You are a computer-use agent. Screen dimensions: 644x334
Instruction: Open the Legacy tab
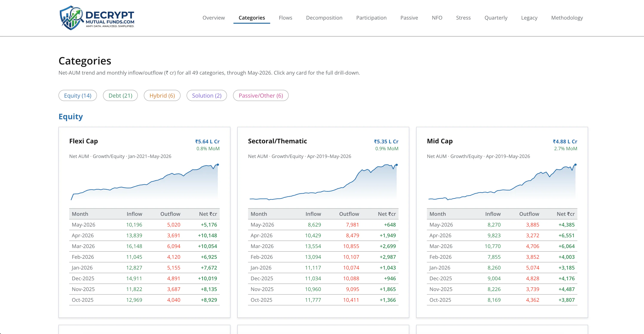click(x=529, y=18)
